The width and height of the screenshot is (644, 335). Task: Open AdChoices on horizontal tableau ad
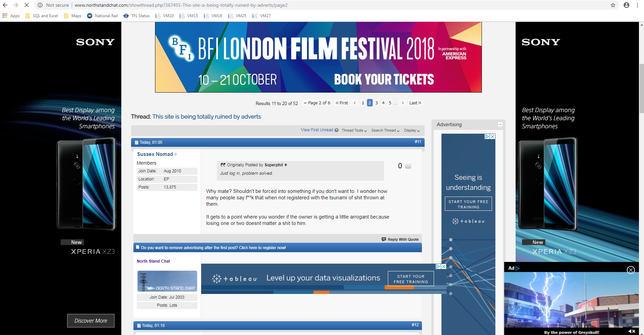pos(438,266)
